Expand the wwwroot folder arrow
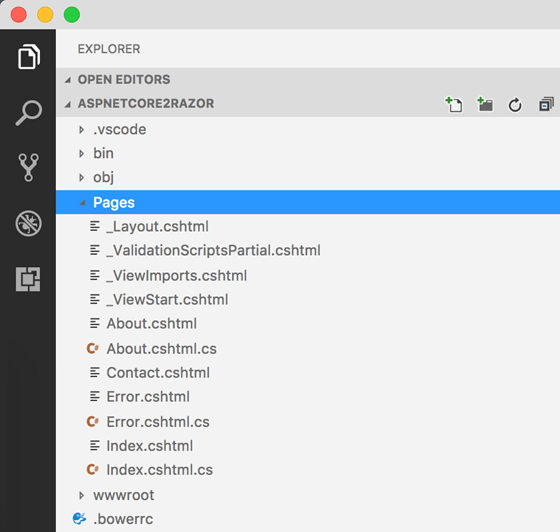 pyautogui.click(x=81, y=495)
